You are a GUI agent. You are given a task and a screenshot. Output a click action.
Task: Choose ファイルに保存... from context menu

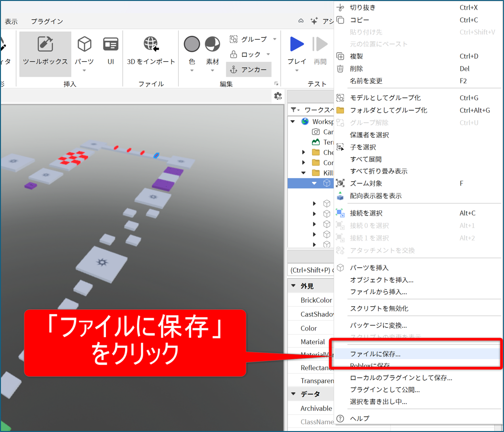375,354
